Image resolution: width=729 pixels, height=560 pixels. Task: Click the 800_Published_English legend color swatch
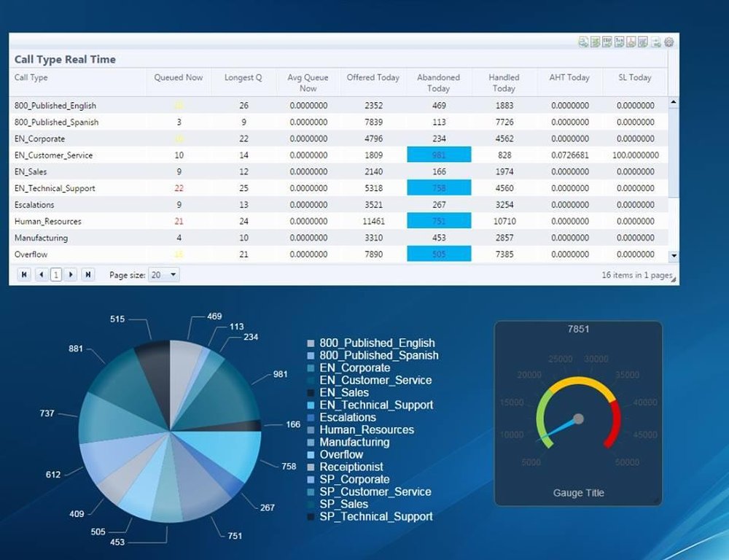311,343
